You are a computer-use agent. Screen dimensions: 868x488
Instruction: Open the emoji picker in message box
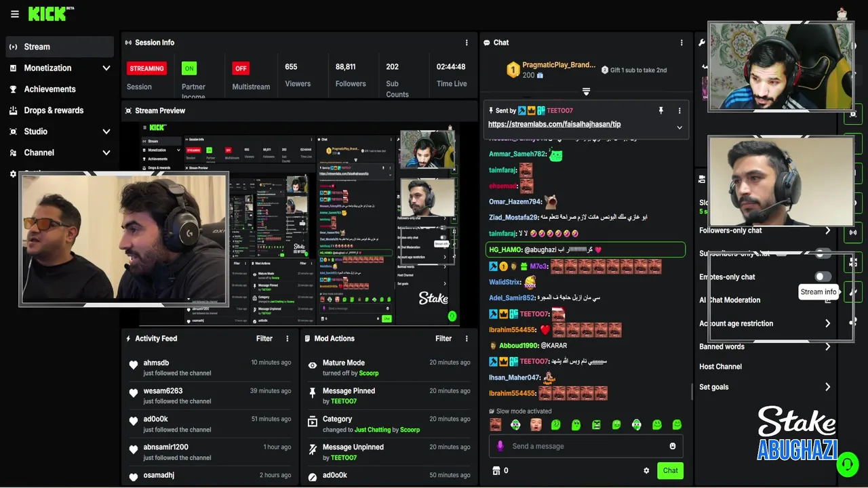(673, 446)
